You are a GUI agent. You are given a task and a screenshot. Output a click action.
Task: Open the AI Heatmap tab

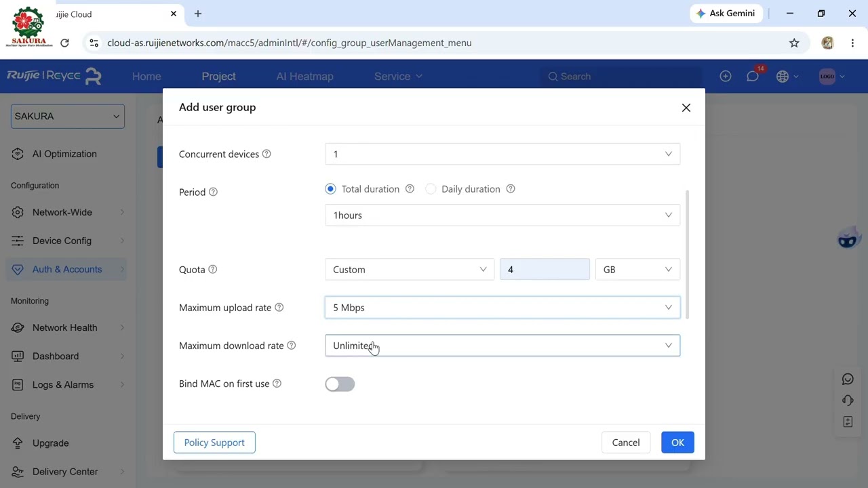pyautogui.click(x=304, y=77)
